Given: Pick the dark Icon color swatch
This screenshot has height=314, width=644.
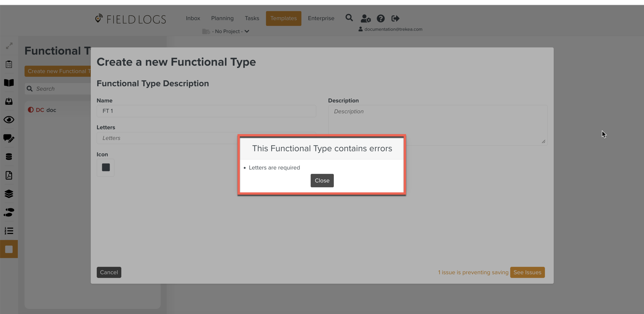Looking at the screenshot, I should click(106, 168).
